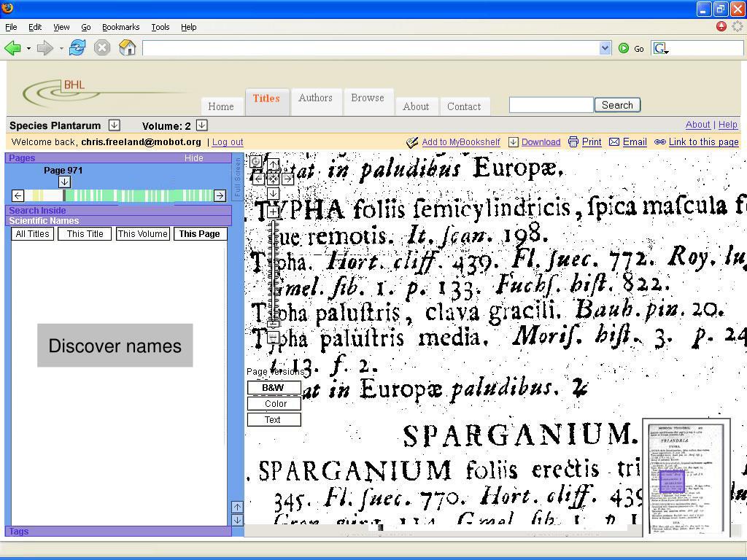Click the BHL site search field

[551, 105]
